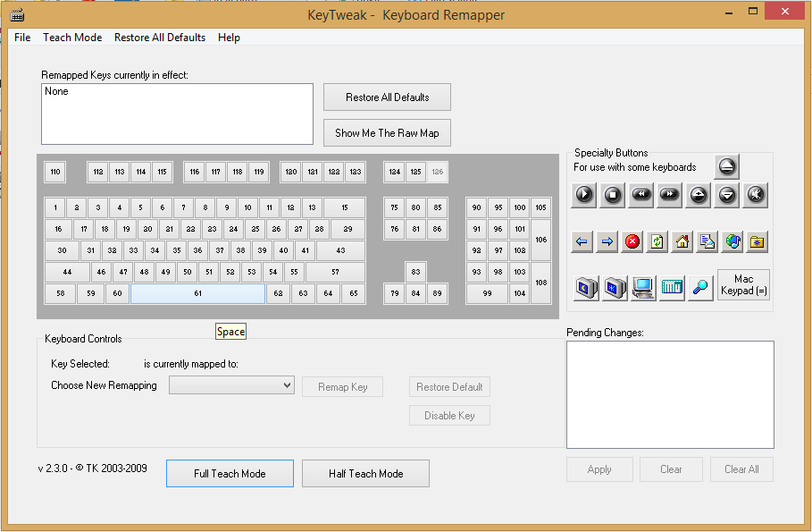
Task: Select numpad key 99
Action: 488,293
